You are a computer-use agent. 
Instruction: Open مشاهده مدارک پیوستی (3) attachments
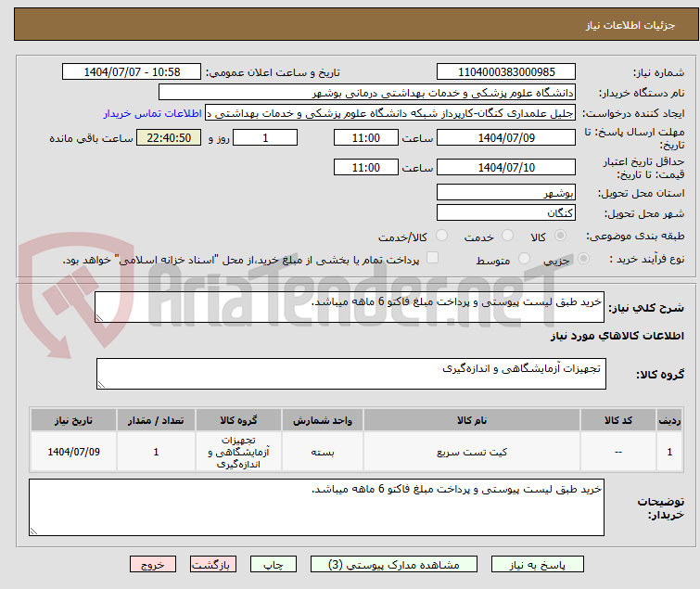[x=394, y=565]
